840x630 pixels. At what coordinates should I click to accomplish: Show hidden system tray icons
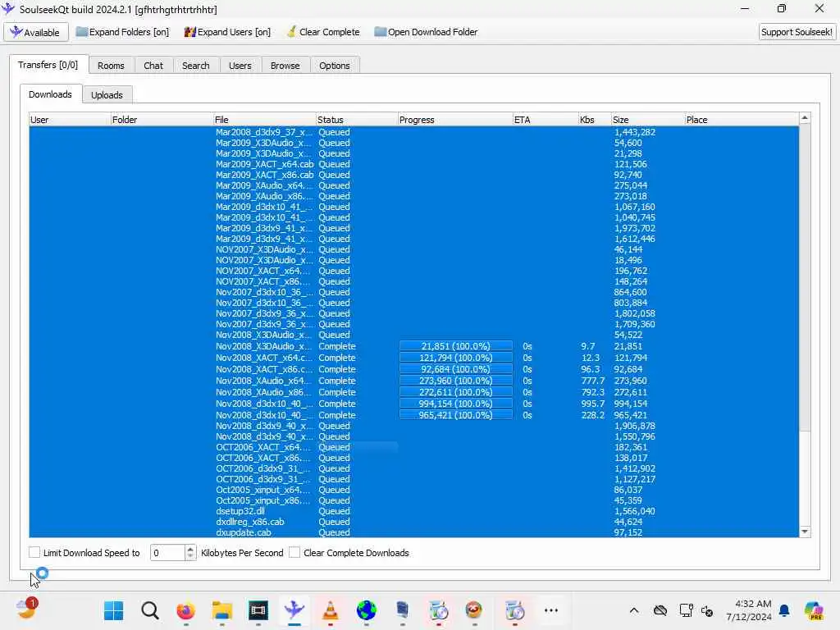coord(634,610)
